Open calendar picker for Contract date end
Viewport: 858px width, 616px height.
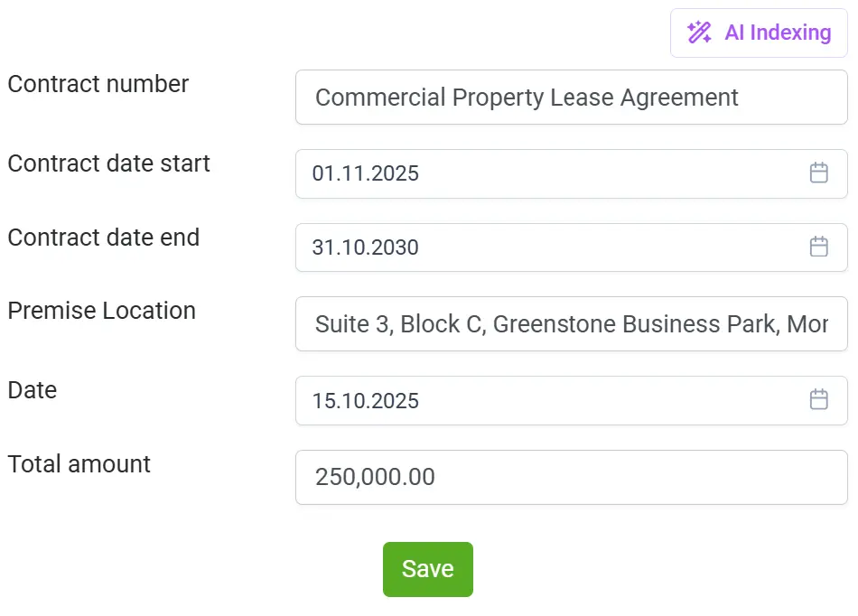click(818, 247)
